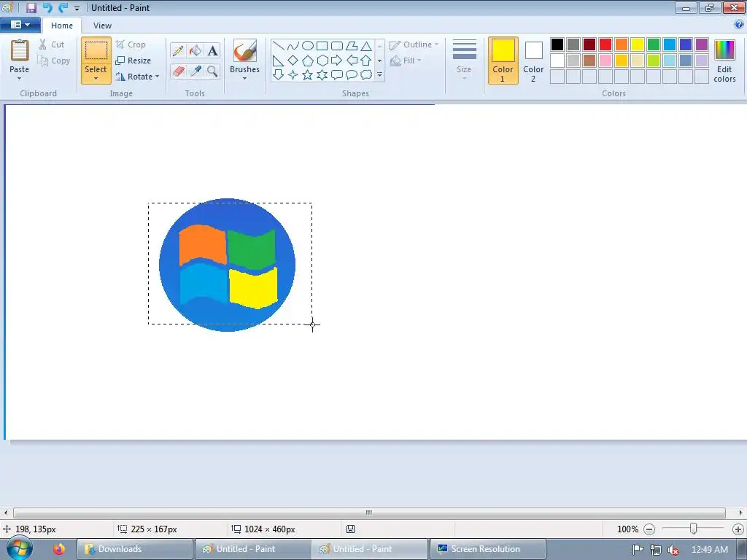This screenshot has height=560, width=747.
Task: Pick the red color swatch
Action: coord(605,44)
